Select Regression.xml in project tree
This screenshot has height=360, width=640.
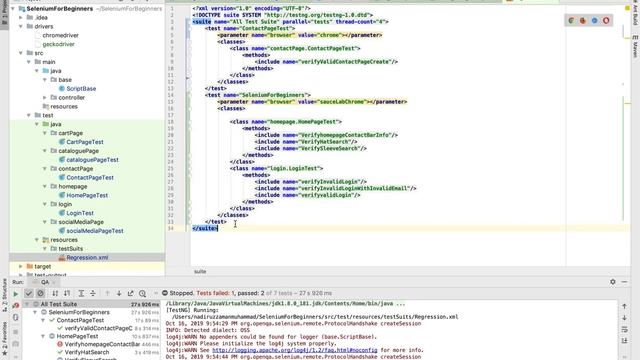[87, 258]
